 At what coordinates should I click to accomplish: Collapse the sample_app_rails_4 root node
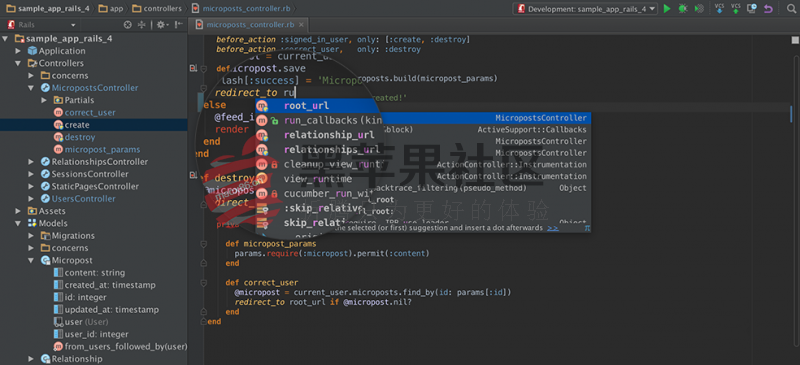pos(6,38)
